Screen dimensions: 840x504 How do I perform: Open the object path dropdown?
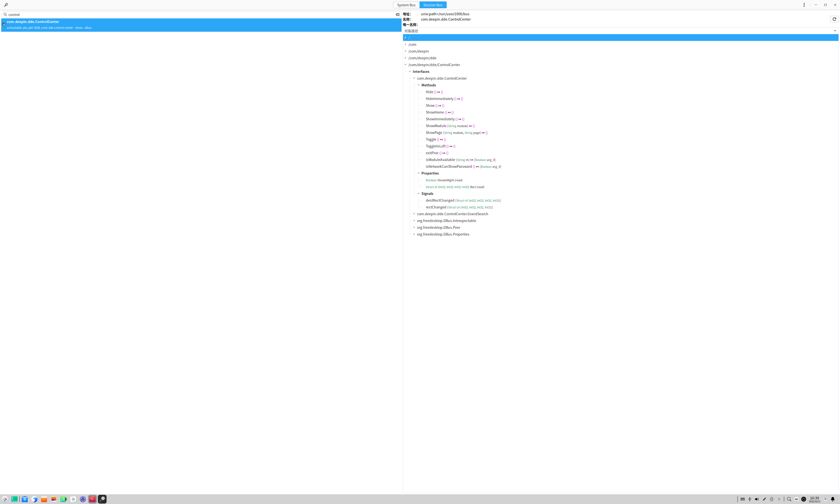835,31
